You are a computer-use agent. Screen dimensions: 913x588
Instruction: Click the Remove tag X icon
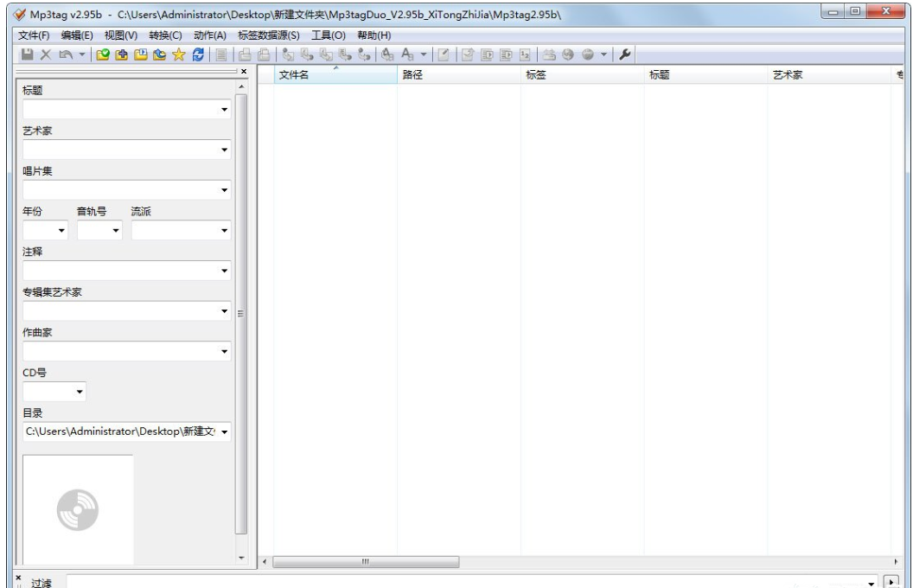[x=46, y=54]
